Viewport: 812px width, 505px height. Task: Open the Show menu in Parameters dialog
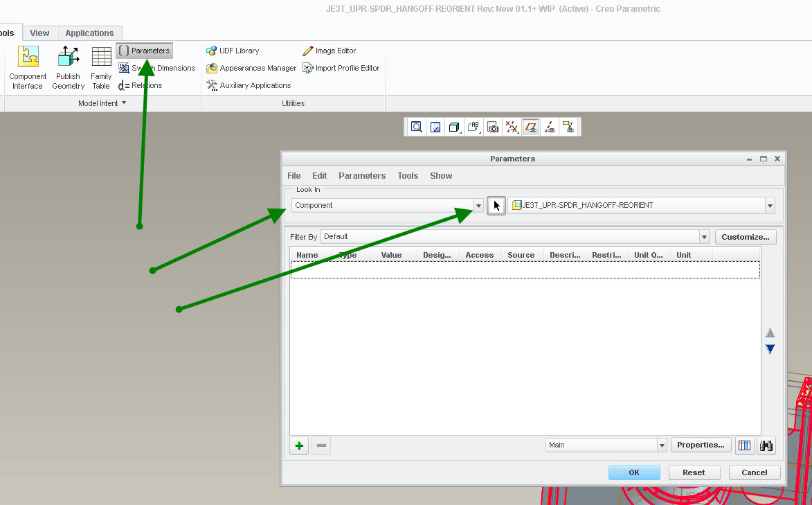[x=441, y=176]
